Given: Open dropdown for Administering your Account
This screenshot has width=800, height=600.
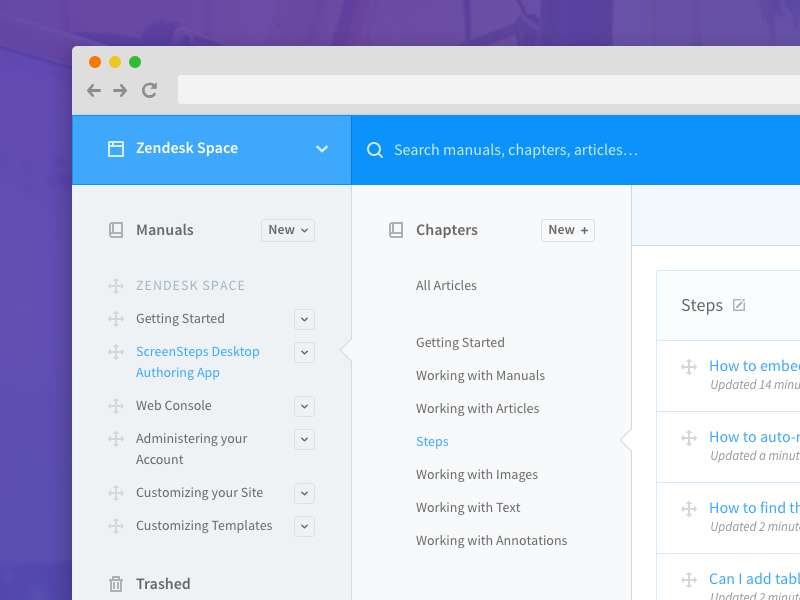Looking at the screenshot, I should pyautogui.click(x=304, y=440).
